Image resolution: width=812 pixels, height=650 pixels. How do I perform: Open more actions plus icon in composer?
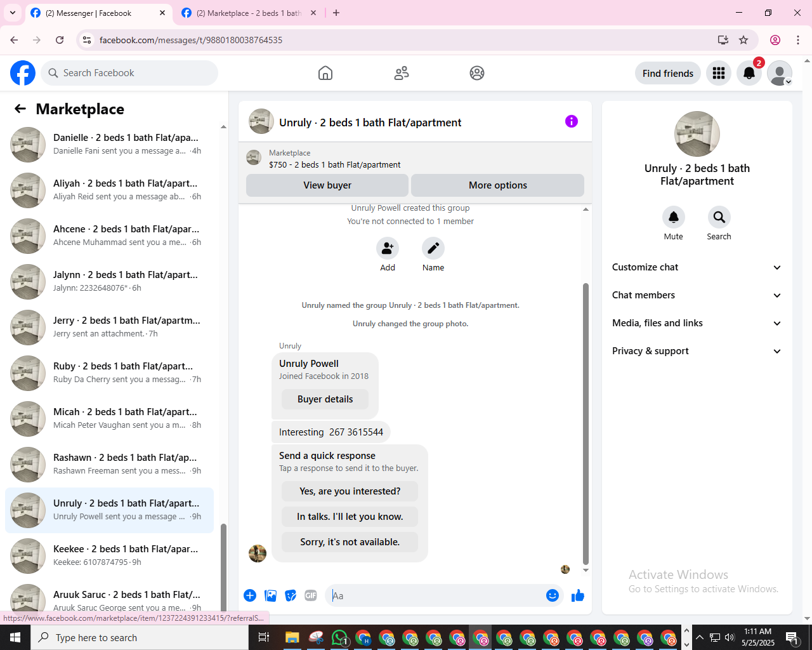250,595
